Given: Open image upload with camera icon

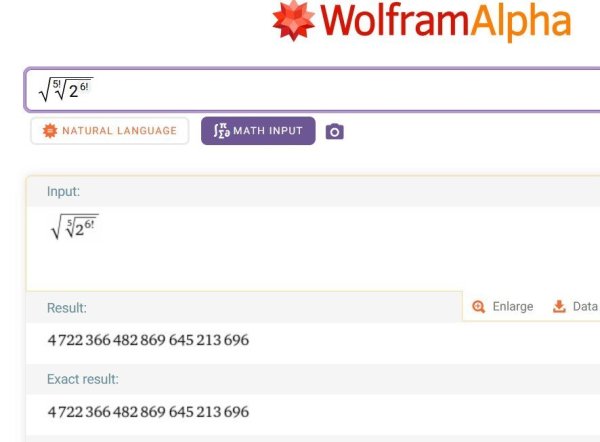Looking at the screenshot, I should (334, 132).
